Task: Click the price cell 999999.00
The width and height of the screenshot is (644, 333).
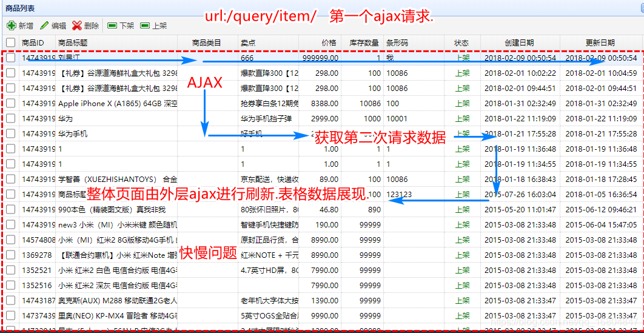Action: tap(321, 58)
